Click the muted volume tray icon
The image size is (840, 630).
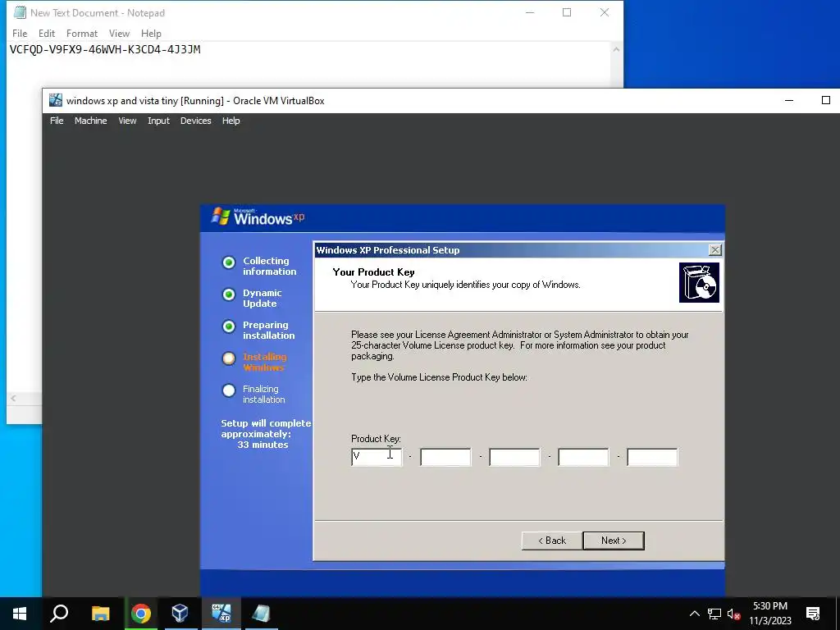(734, 614)
